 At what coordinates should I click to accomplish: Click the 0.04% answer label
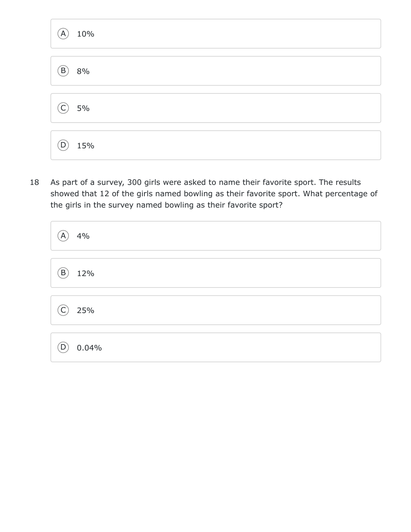[89, 348]
